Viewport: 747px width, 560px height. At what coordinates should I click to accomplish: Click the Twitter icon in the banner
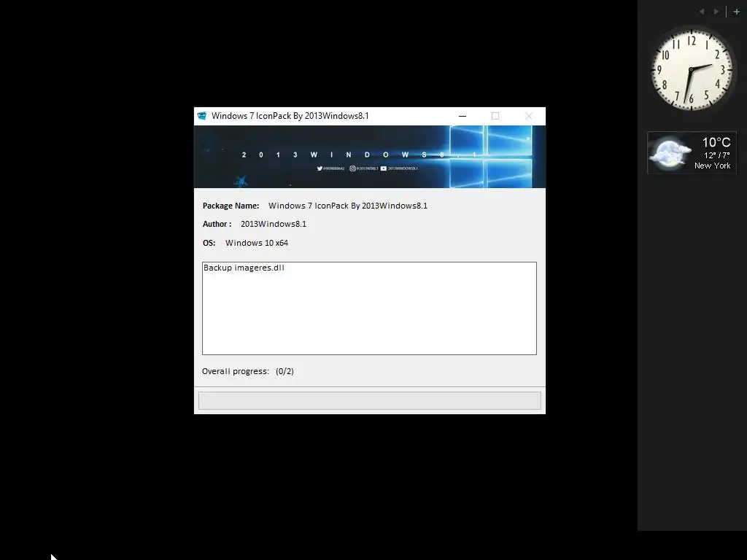320,168
